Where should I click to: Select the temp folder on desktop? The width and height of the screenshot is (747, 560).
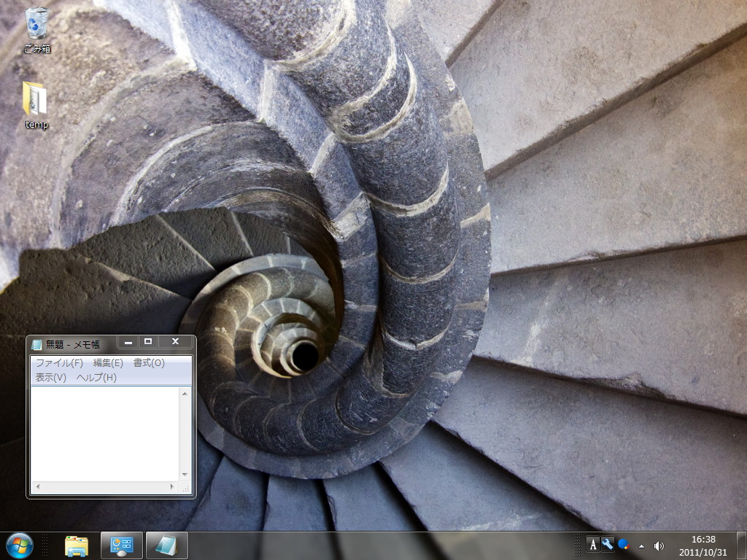tap(36, 105)
